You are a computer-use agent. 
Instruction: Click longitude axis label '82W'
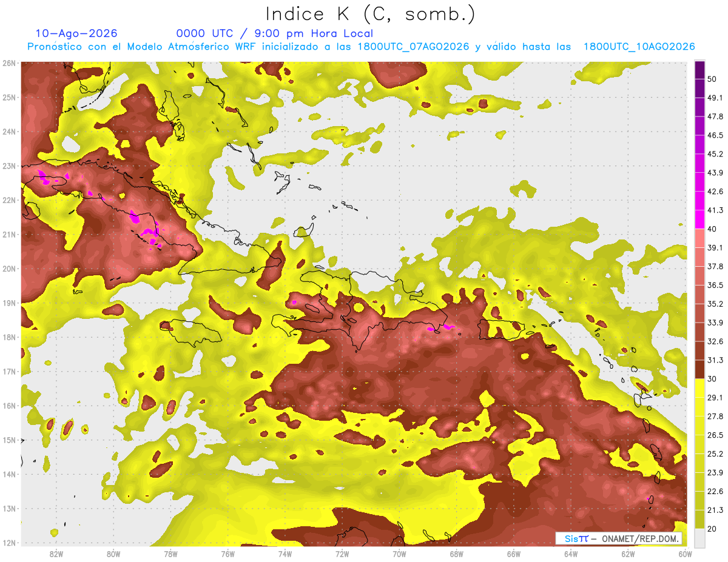pyautogui.click(x=56, y=554)
